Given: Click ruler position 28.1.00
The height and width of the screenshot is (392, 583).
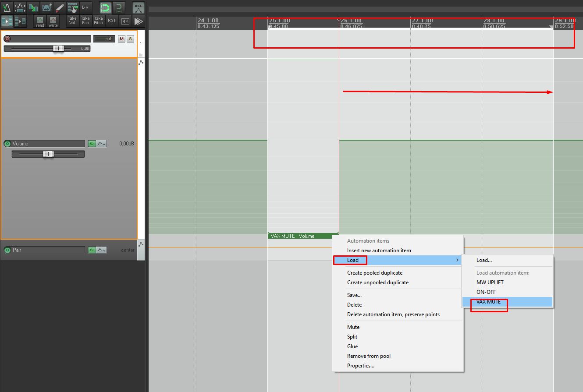Looking at the screenshot, I should (494, 21).
